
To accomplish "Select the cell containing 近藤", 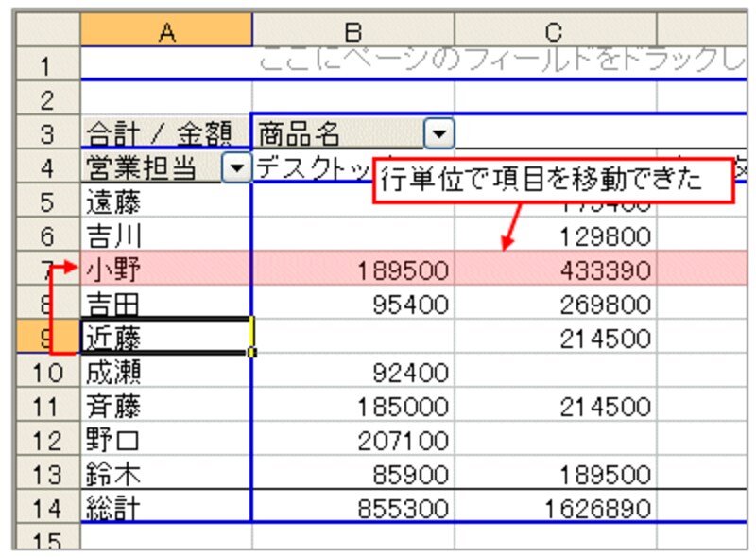I will pos(166,338).
